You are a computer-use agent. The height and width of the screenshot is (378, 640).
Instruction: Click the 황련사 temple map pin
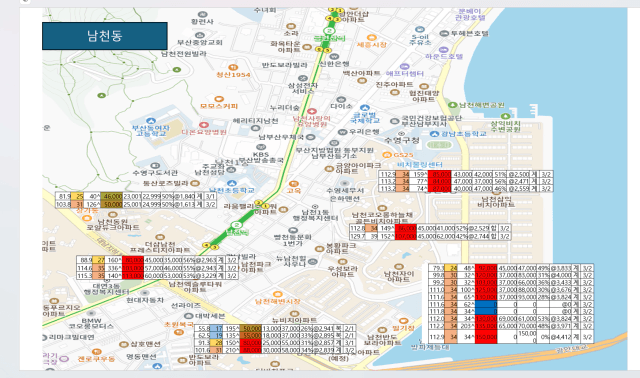tap(202, 15)
